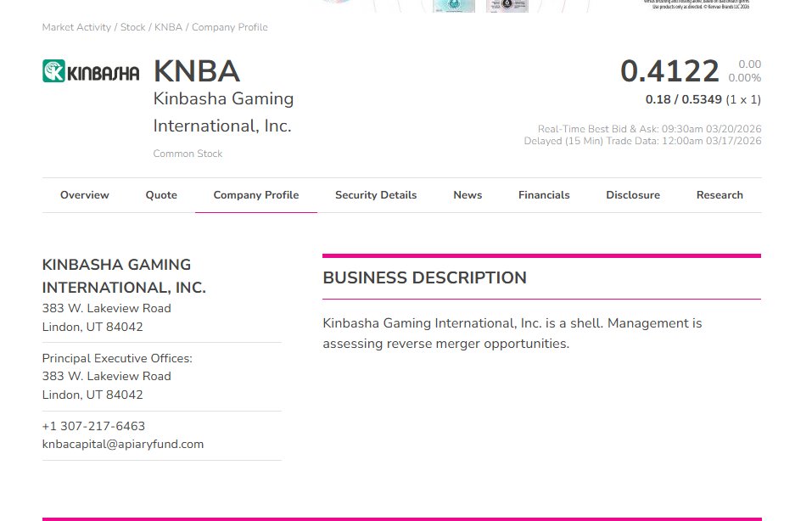The height and width of the screenshot is (521, 812).
Task: Click the Real-Time Best Bid & Ask timestamp
Action: coord(649,129)
